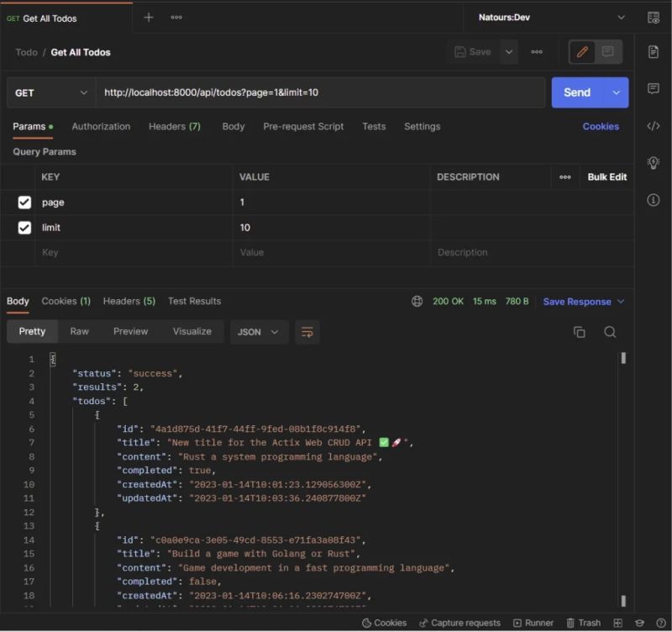This screenshot has width=672, height=632.
Task: Open the Runner from the status bar
Action: click(533, 623)
